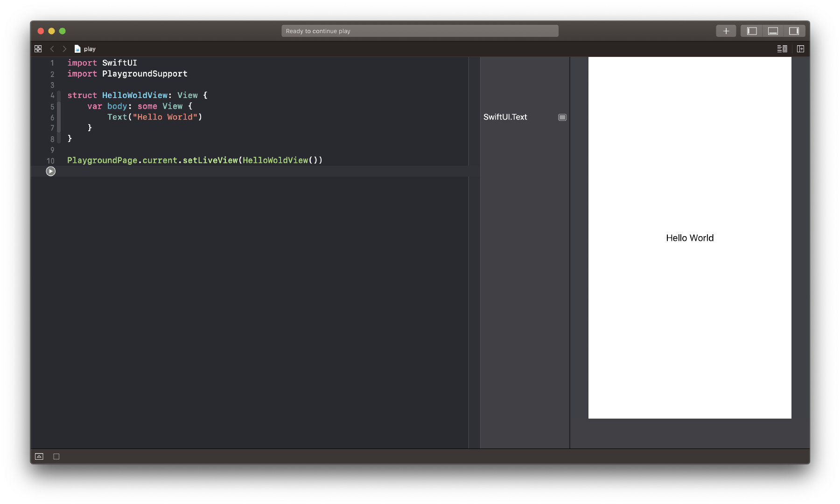Open the related items grid menu
The width and height of the screenshot is (840, 504).
point(38,49)
